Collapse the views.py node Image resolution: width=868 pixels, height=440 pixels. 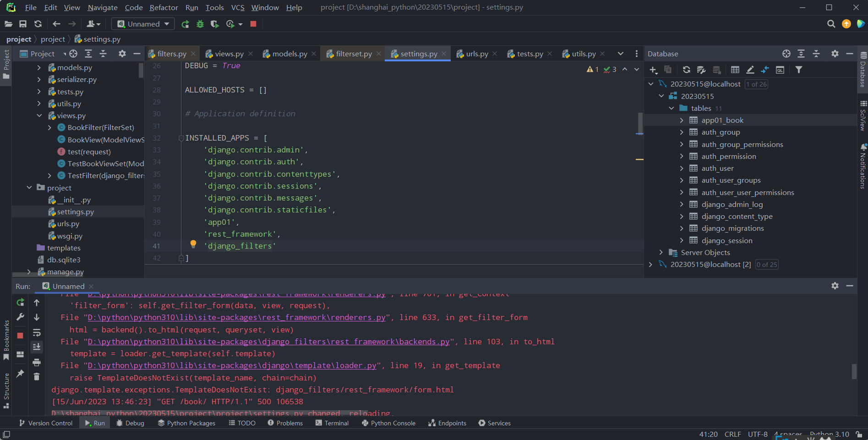coord(39,116)
